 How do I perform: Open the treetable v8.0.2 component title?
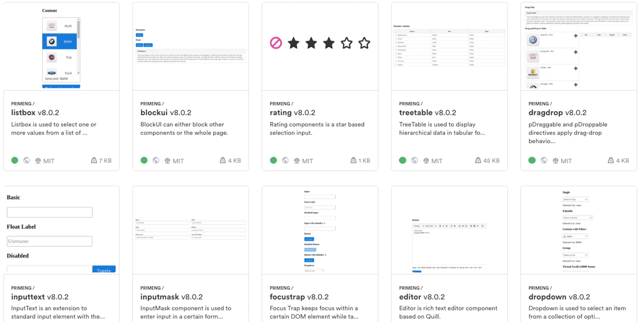coord(427,113)
